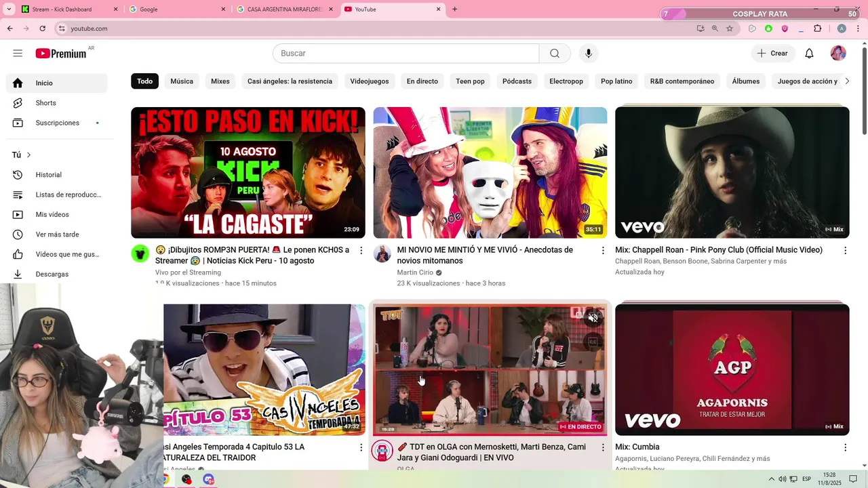Open the browser tab search dropdown arrow
Viewport: 868px width, 488px height.
pyautogui.click(x=9, y=9)
